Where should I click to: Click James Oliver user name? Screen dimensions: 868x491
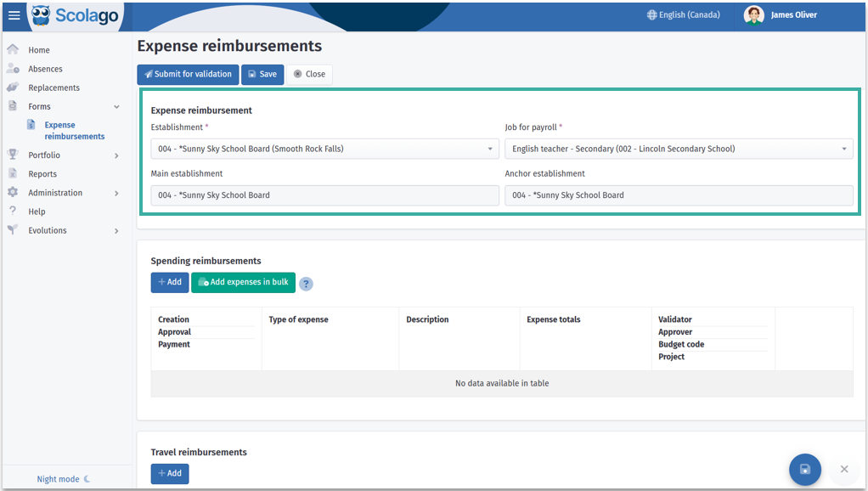click(794, 15)
